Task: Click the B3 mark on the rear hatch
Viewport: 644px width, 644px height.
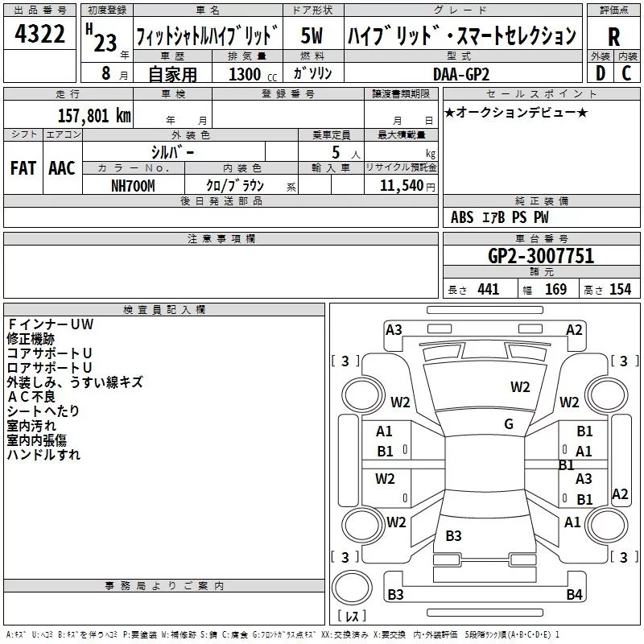Action: click(454, 535)
